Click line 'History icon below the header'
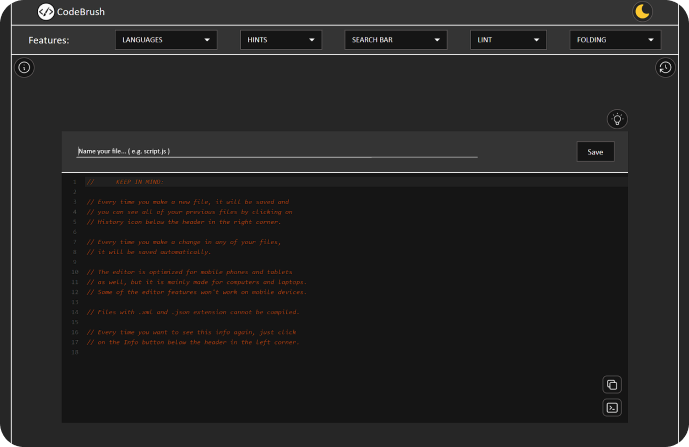The width and height of the screenshot is (689, 447). pos(184,222)
